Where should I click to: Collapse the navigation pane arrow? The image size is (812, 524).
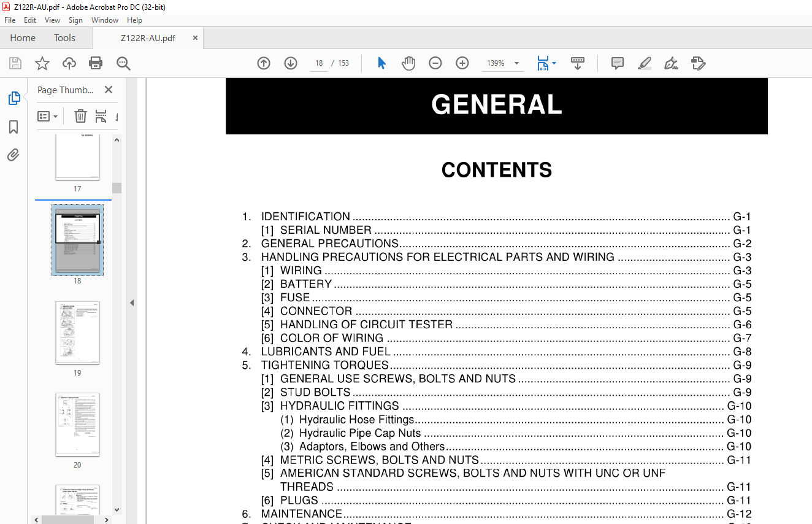coord(131,302)
